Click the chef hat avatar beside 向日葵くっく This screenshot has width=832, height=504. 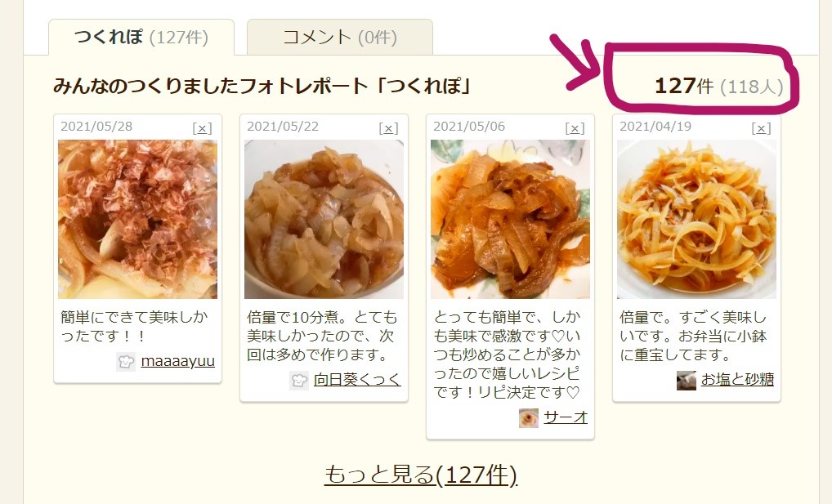[x=299, y=381]
